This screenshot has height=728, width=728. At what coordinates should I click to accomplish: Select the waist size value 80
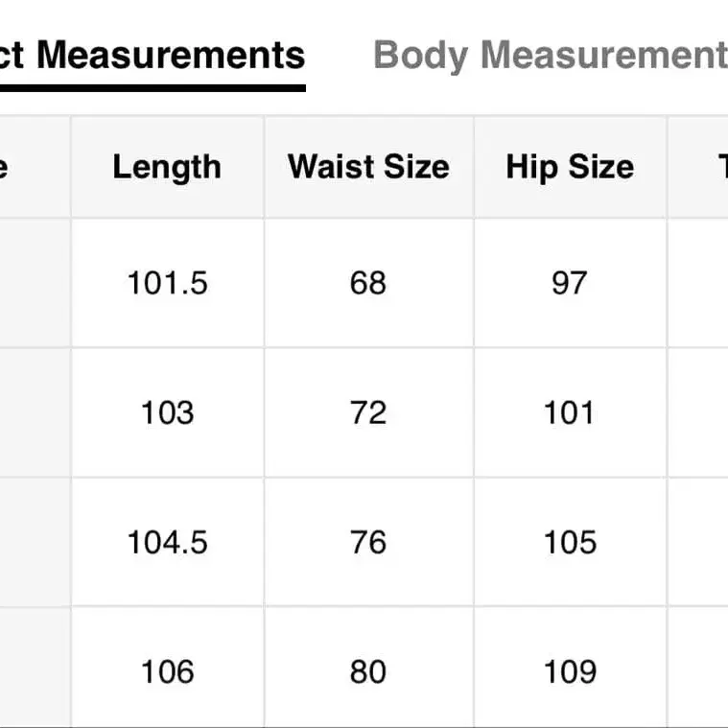[368, 671]
